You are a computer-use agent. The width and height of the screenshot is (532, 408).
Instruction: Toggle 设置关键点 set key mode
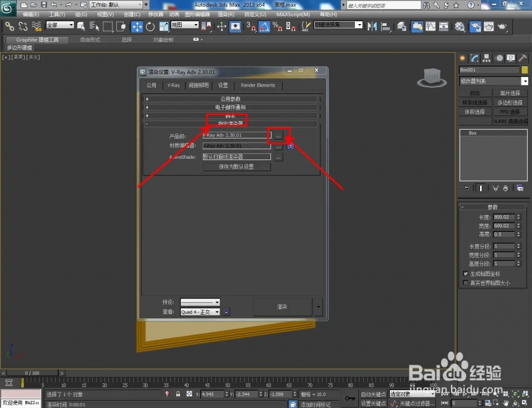[373, 403]
